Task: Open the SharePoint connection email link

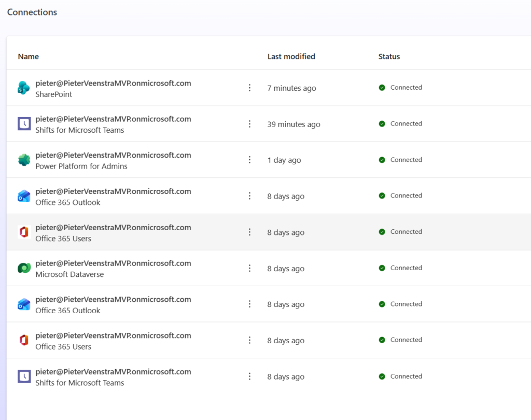Action: (x=113, y=83)
